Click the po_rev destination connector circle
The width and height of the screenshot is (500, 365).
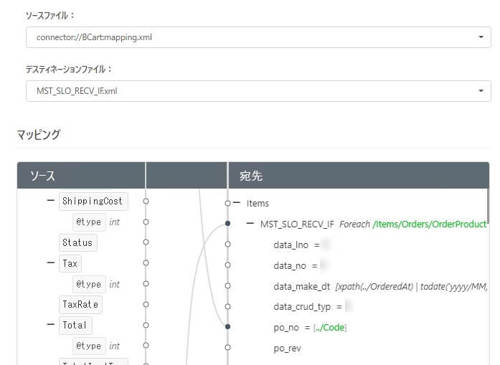228,347
